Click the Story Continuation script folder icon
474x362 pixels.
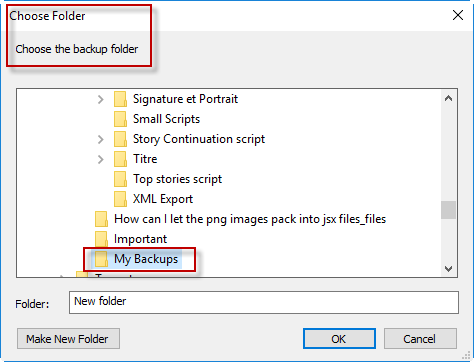120,139
